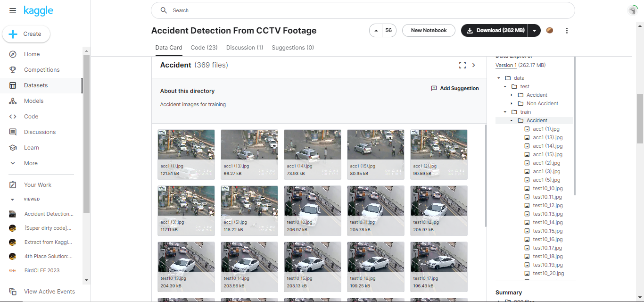Open viewed item BirdCLEF 2023
644x302 pixels.
tap(41, 270)
